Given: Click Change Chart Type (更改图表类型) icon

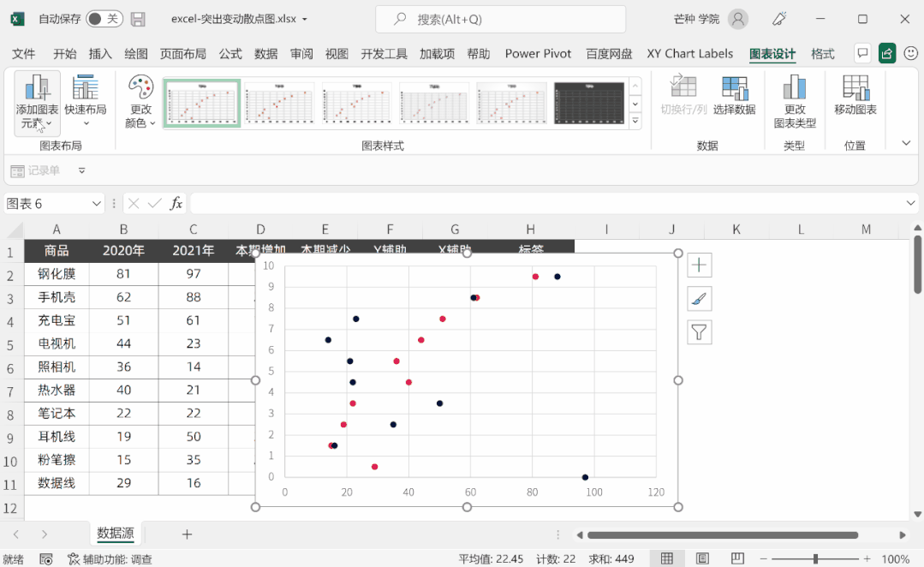Looking at the screenshot, I should [x=794, y=88].
